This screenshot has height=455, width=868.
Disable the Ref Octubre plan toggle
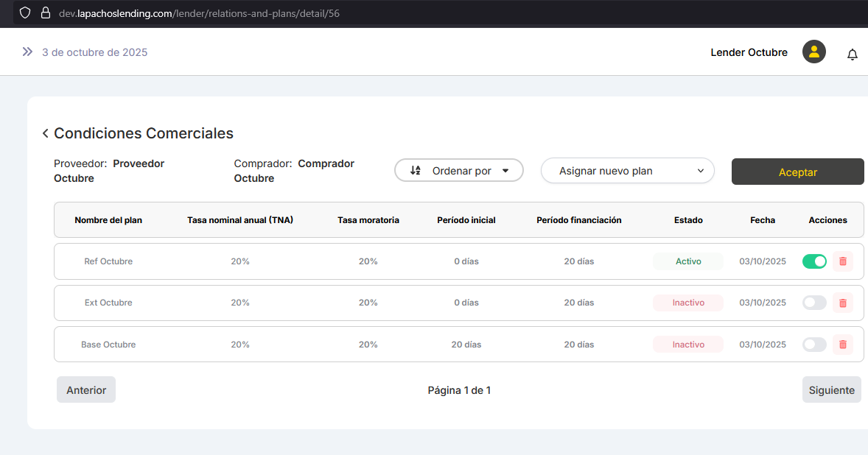814,261
